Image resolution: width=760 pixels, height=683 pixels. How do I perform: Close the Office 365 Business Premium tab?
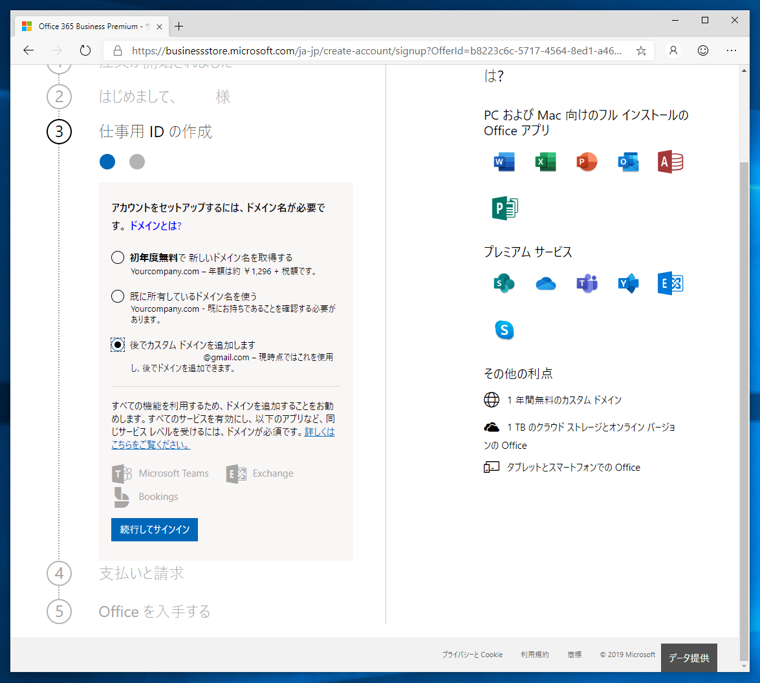(159, 27)
